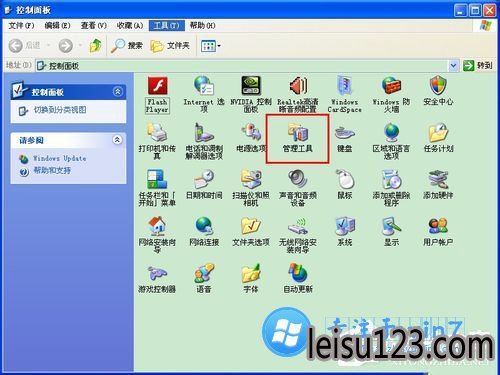Open 打印机和传真 icon

(x=157, y=132)
